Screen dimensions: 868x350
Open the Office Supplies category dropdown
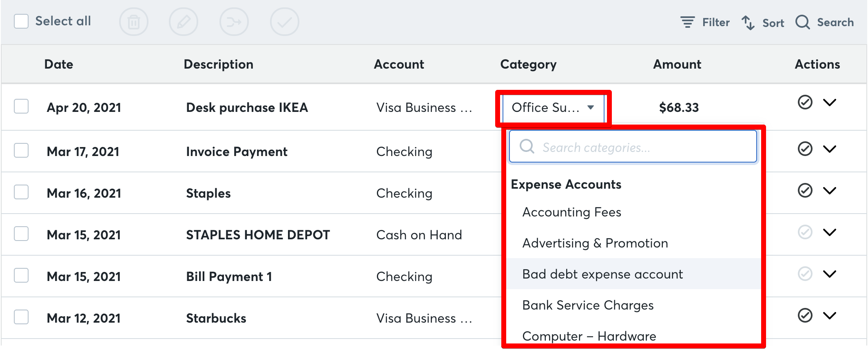[x=553, y=107]
